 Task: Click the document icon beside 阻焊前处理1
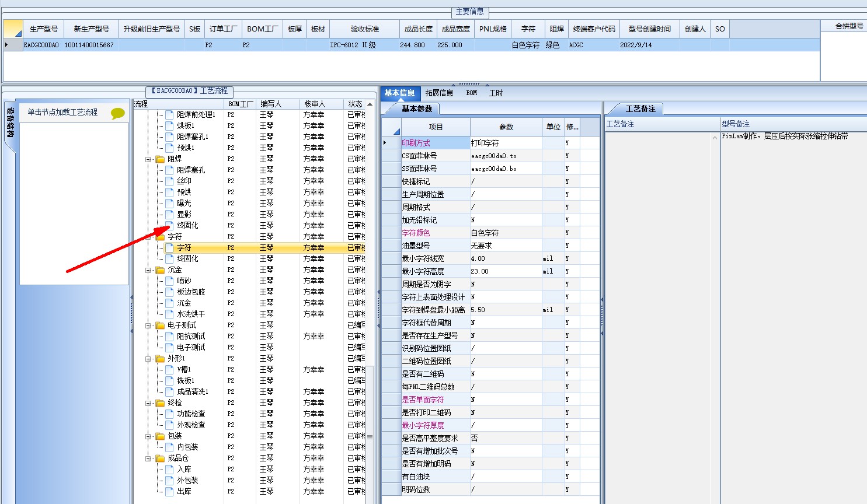coord(169,114)
